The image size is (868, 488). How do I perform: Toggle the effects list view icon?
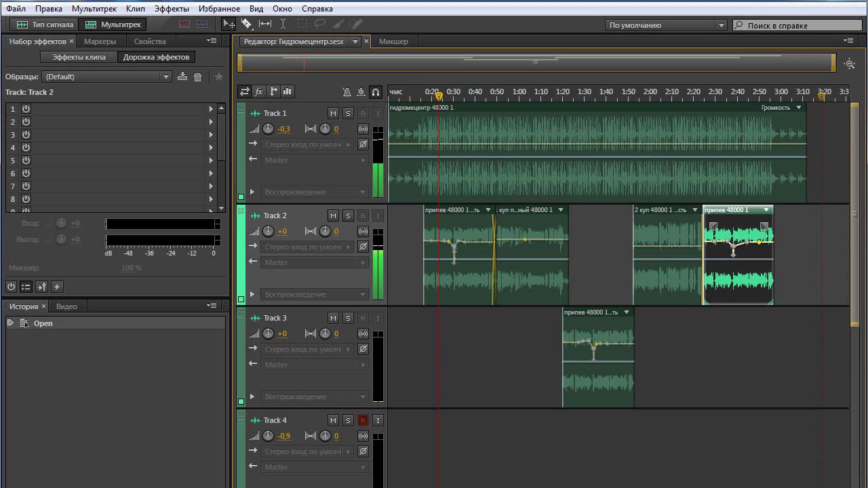coord(26,287)
